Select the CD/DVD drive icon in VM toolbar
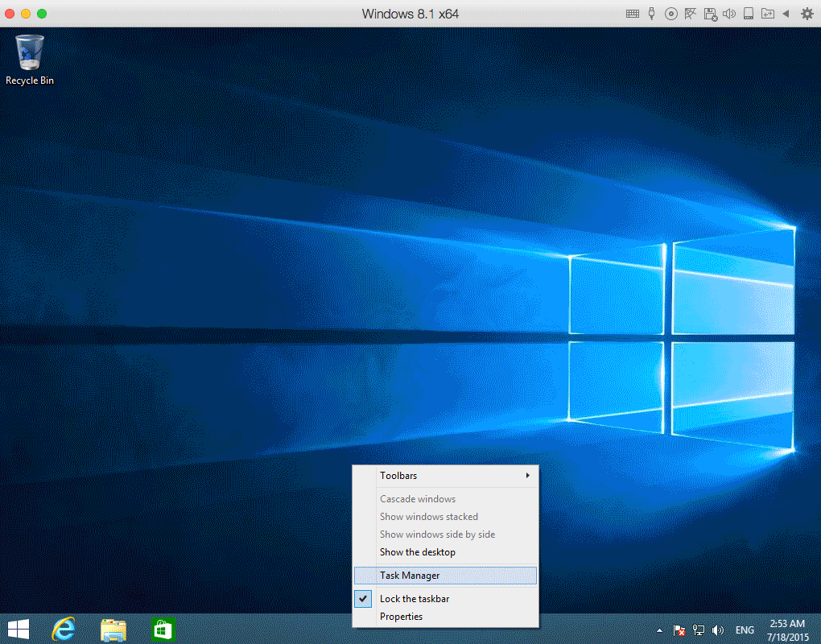821x644 pixels. click(x=670, y=14)
